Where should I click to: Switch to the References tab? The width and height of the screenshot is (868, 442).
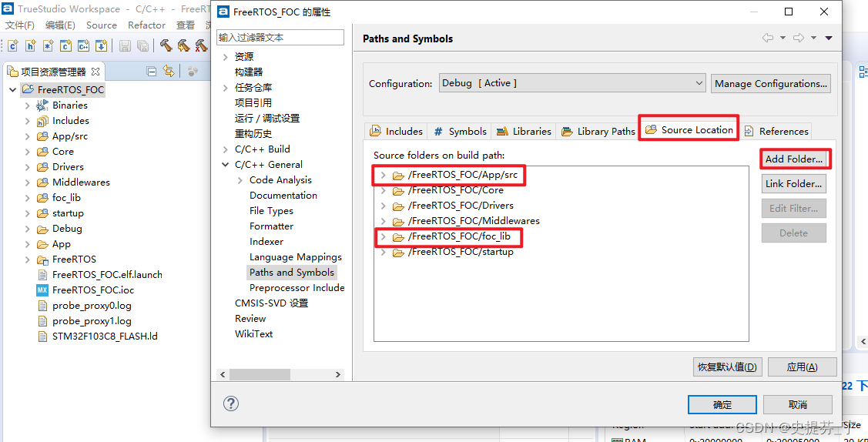pyautogui.click(x=776, y=131)
